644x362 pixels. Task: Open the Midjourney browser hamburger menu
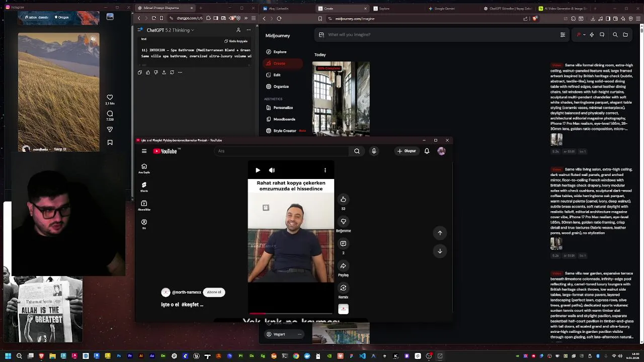(x=638, y=19)
